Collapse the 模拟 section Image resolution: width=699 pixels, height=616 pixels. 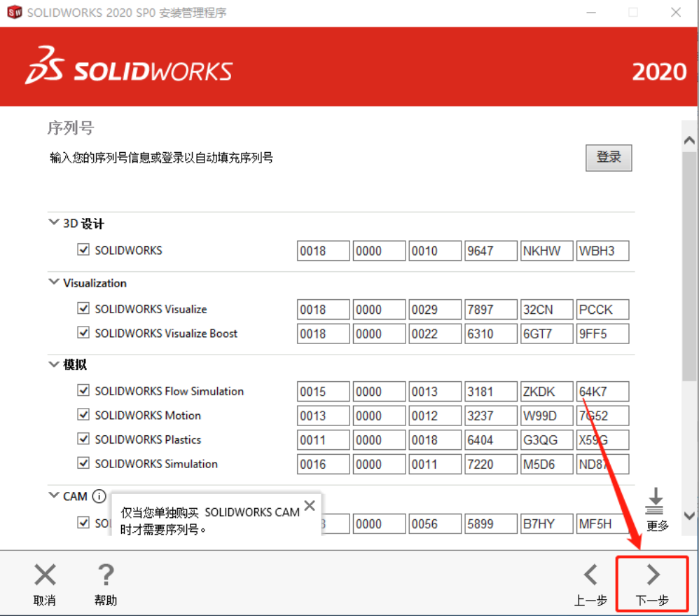tap(54, 364)
